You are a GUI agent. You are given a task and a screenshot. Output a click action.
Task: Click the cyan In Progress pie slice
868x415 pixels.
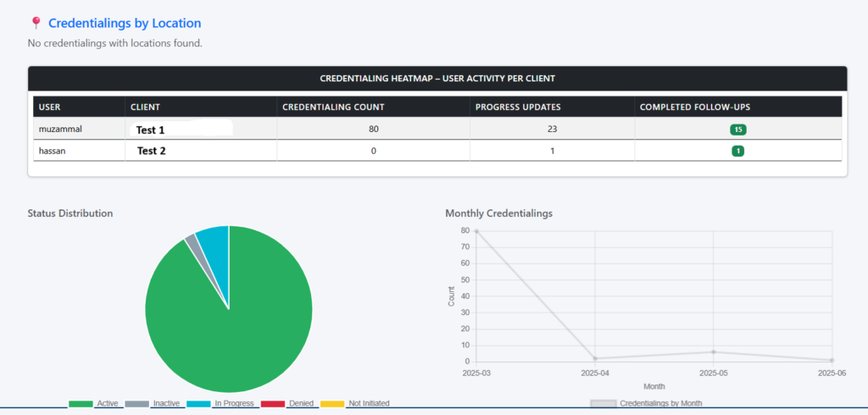click(x=214, y=240)
